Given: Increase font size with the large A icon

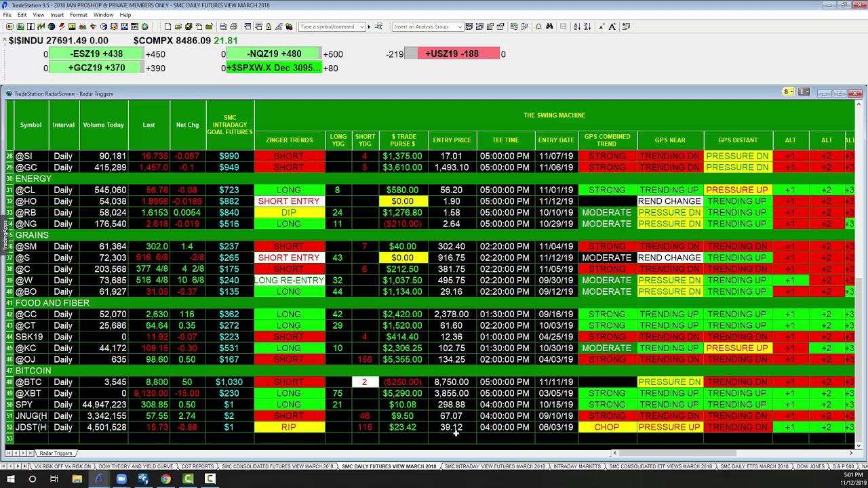Looking at the screenshot, I should click(612, 26).
